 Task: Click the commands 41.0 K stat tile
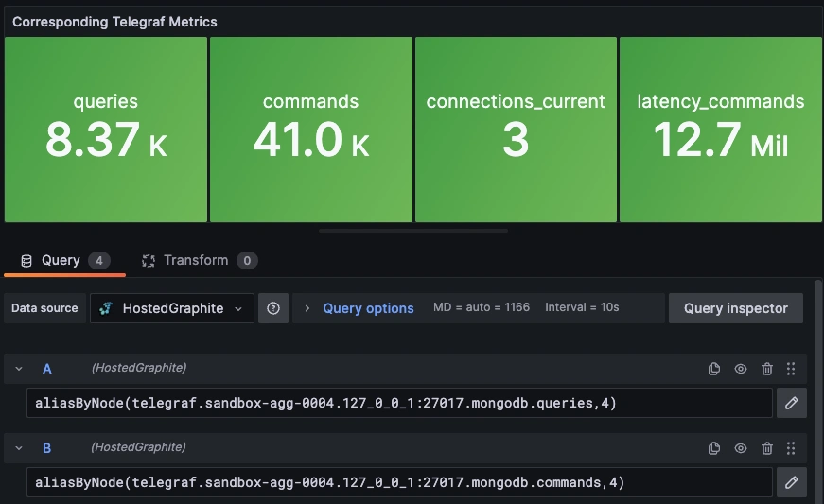(x=311, y=130)
